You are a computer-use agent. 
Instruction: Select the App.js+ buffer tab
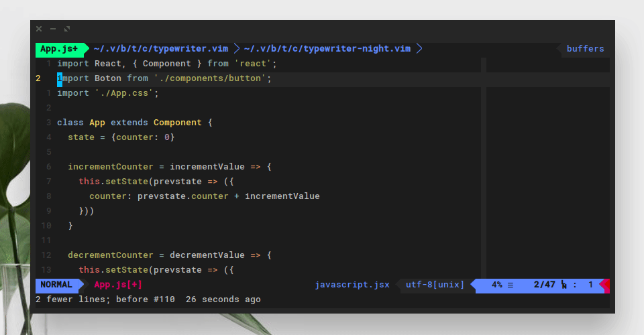coord(59,49)
